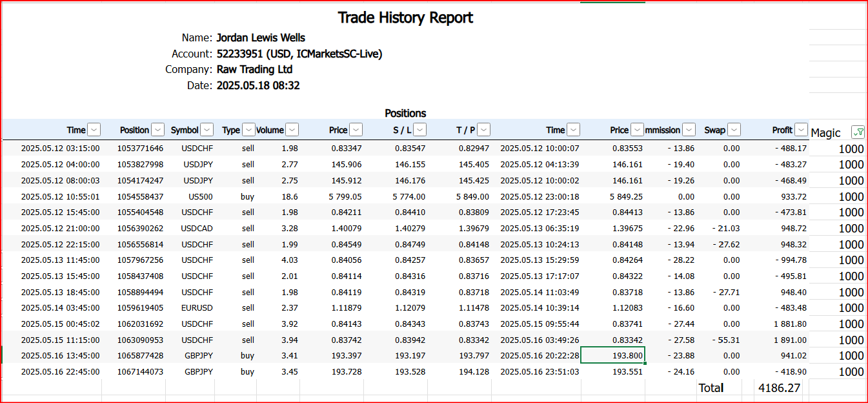868x403 pixels.
Task: Select position number 1053771646
Action: tap(140, 149)
